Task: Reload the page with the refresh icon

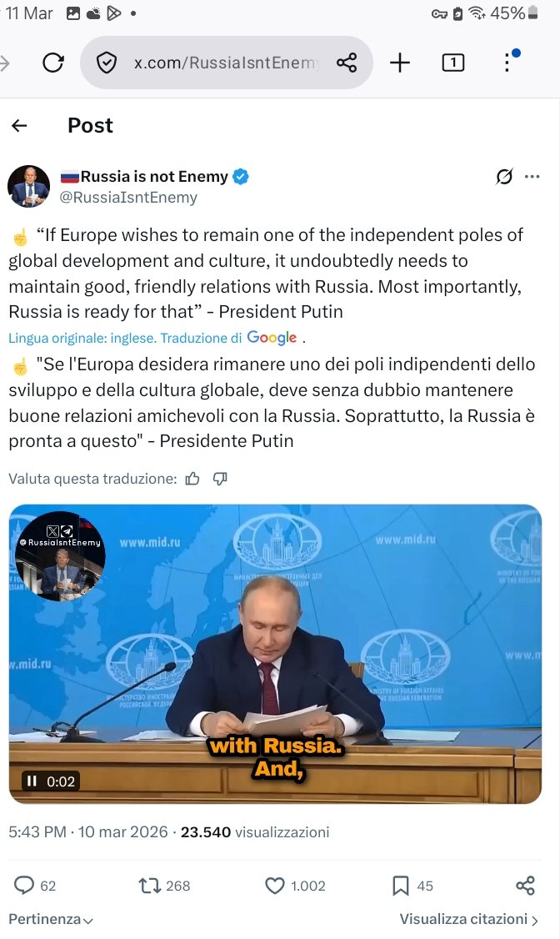Action: click(x=53, y=63)
